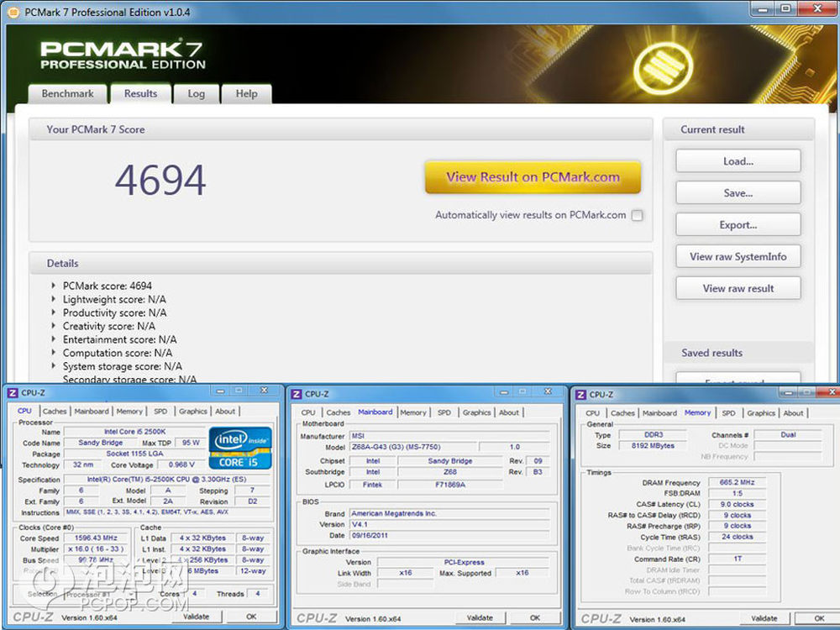Click Validate in the CPU-tab CPU-Z window
840x630 pixels.
click(x=196, y=617)
